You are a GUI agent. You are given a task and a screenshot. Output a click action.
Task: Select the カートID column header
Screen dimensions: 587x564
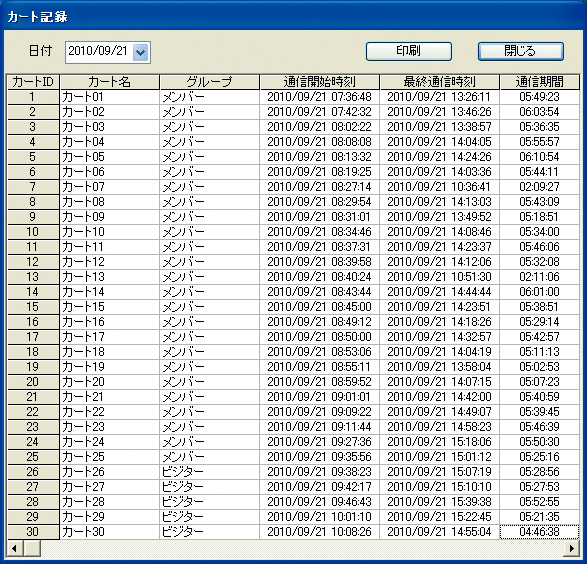(33, 82)
